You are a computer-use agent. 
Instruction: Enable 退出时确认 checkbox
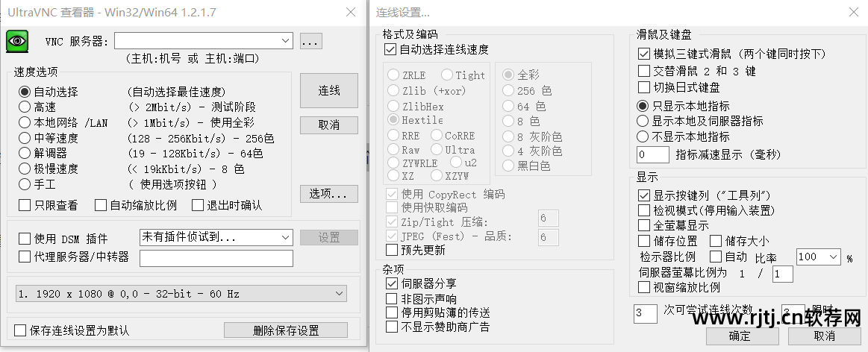tap(198, 205)
